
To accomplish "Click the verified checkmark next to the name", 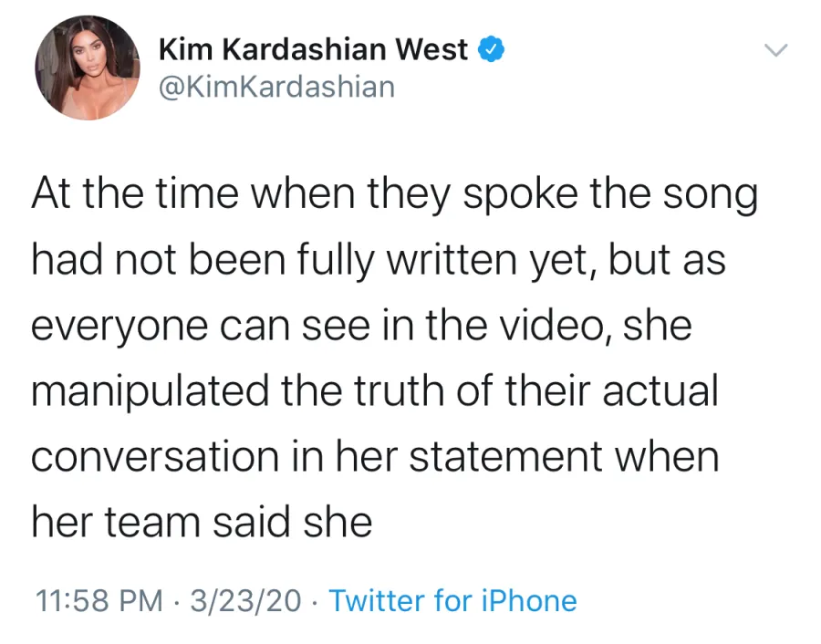I will (x=492, y=49).
